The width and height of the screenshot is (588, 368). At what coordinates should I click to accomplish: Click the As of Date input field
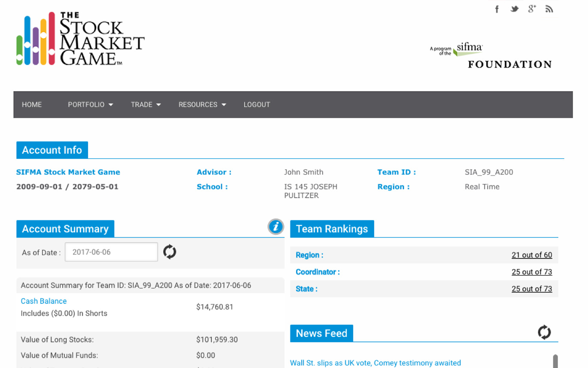click(111, 252)
